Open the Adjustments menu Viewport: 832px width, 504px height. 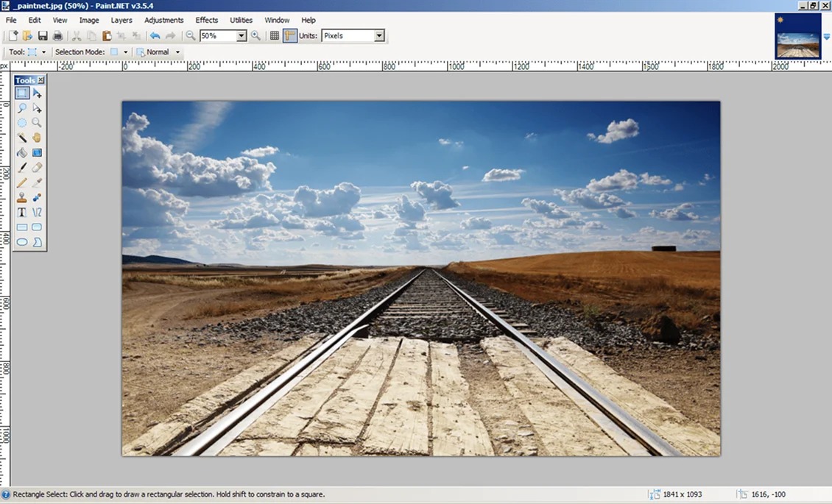(164, 20)
